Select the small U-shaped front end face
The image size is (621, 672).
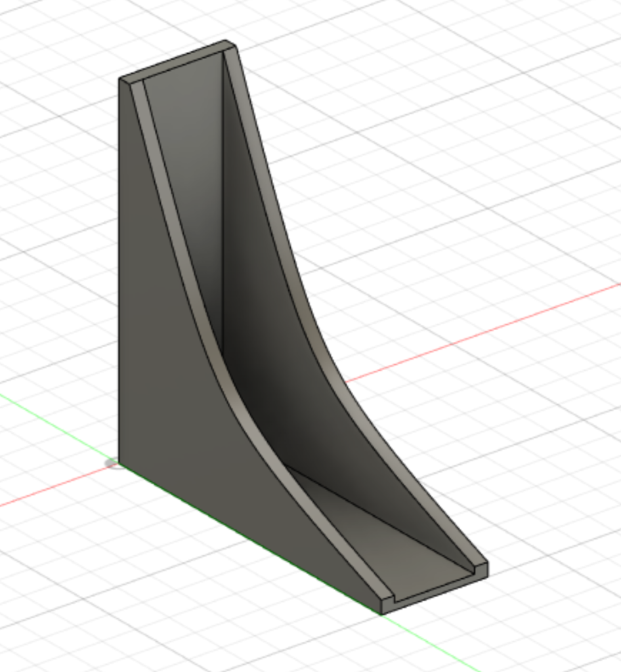click(435, 589)
